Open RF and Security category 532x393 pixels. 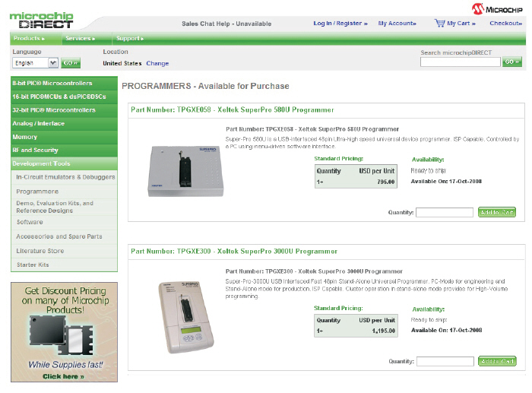[64, 150]
